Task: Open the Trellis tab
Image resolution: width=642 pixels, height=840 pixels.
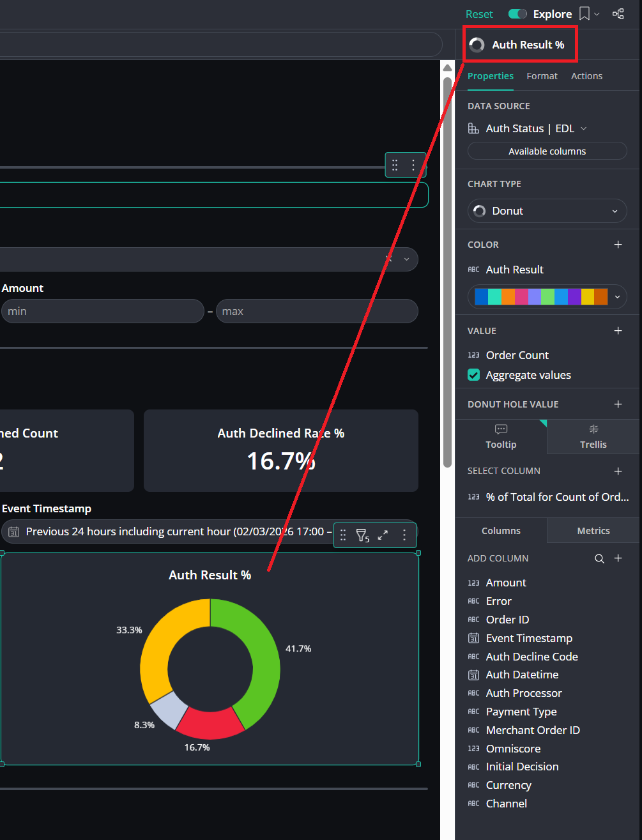Action: [x=593, y=437]
